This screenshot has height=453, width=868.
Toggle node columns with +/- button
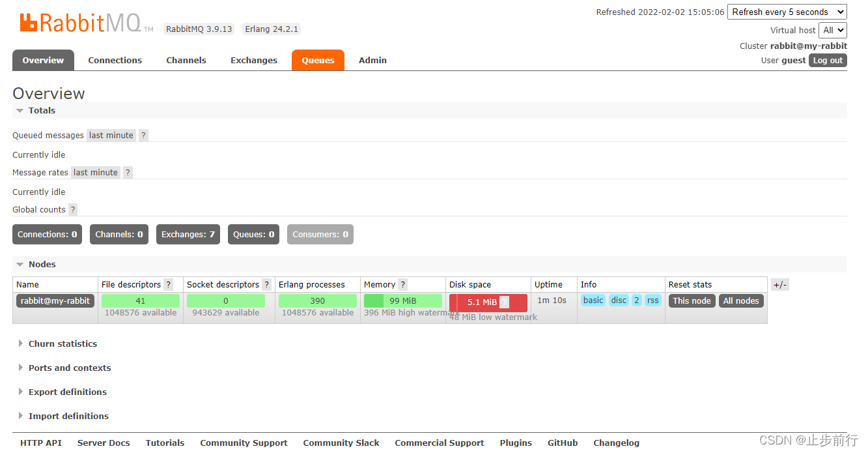pos(780,284)
